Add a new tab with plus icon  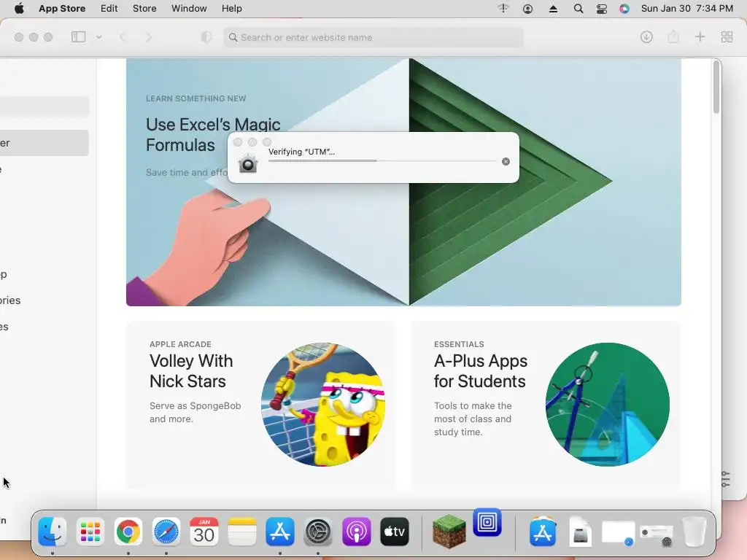pos(700,37)
